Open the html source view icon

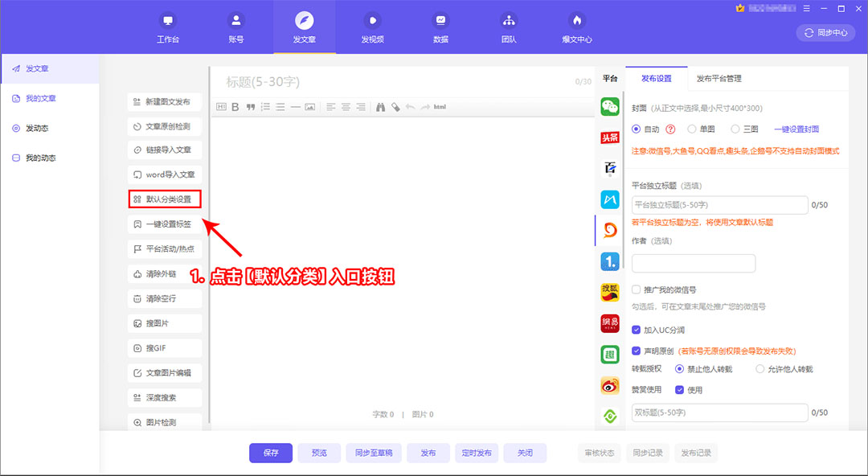point(439,106)
